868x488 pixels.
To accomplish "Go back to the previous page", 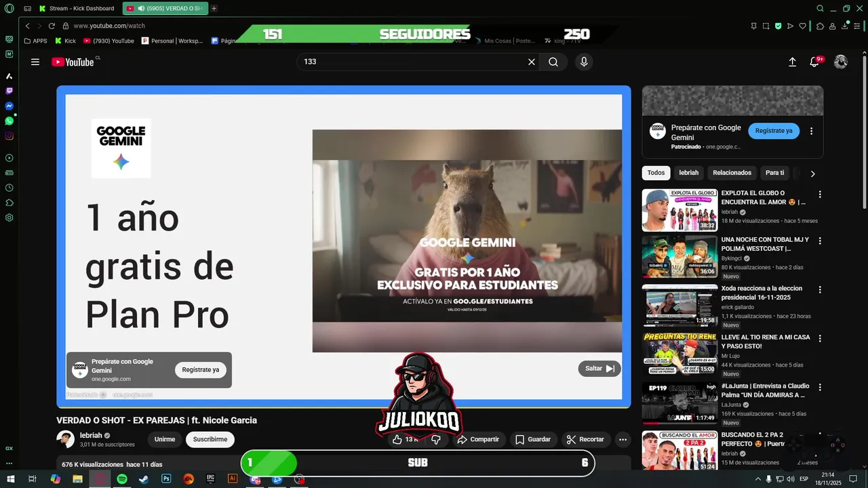I will [28, 26].
